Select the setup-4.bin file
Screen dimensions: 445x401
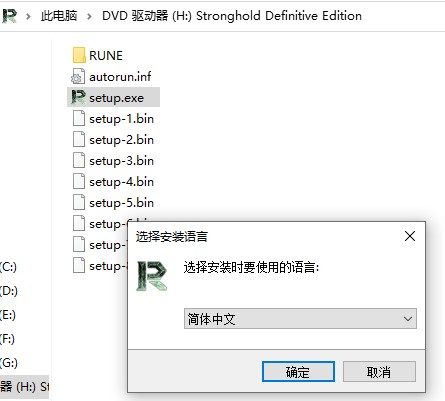click(x=113, y=181)
